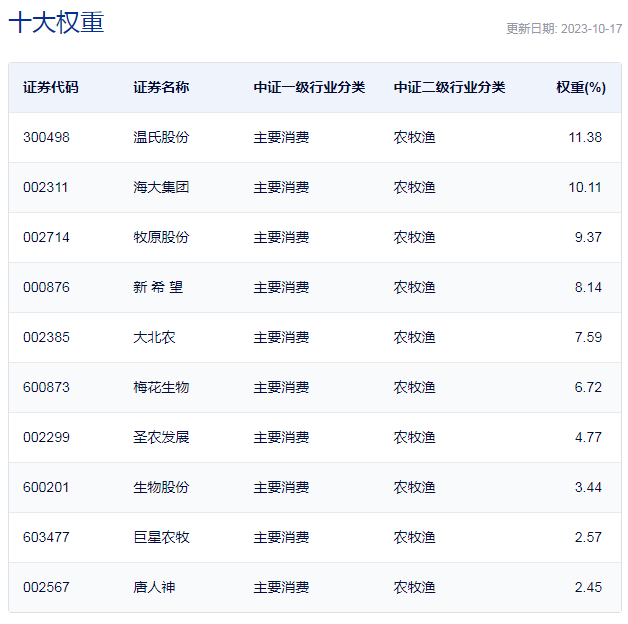Screen dimensions: 628x624
Task: Click the 证券名称 column header
Action: [161, 87]
